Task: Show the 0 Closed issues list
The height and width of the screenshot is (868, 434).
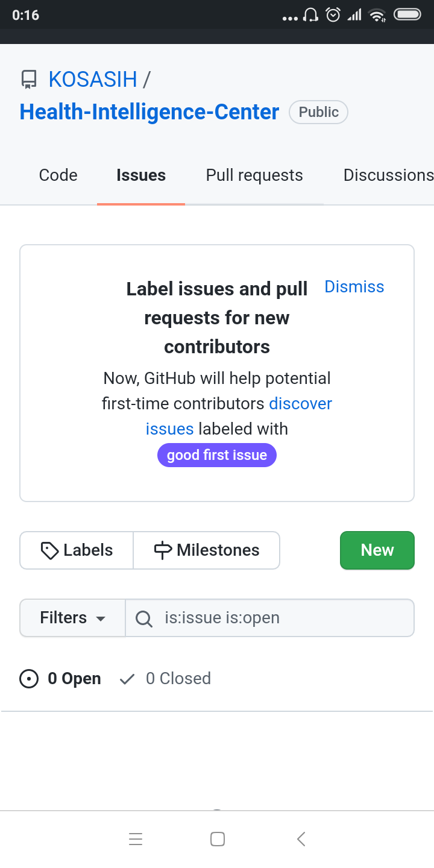Action: pyautogui.click(x=178, y=679)
